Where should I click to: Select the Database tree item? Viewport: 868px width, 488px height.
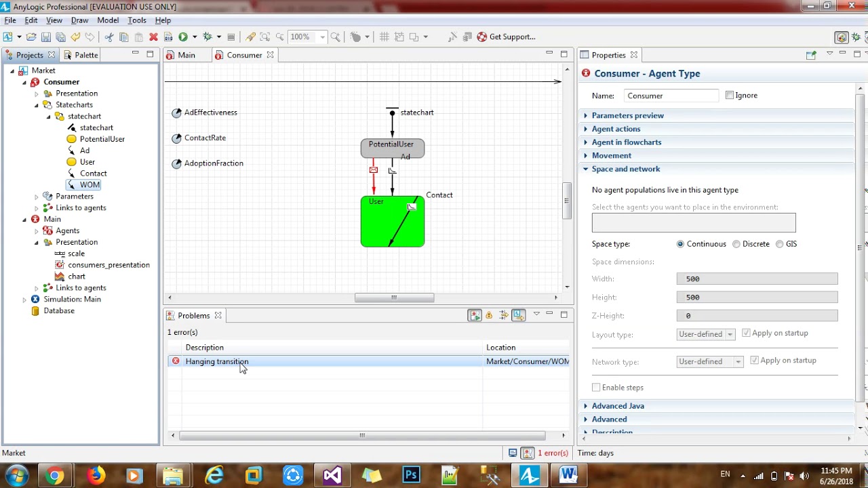click(x=58, y=311)
